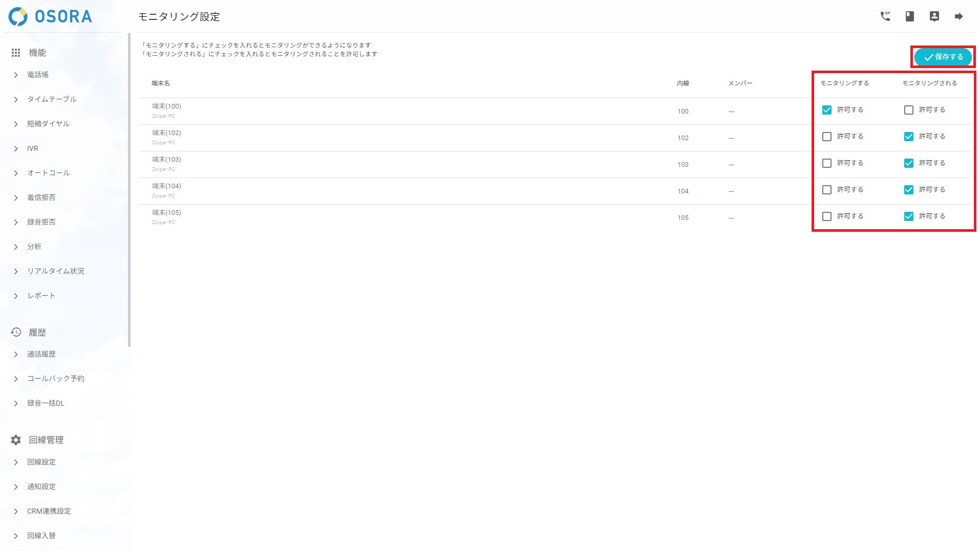
Task: Toggle モニタリングする for 端末(105)
Action: click(826, 216)
